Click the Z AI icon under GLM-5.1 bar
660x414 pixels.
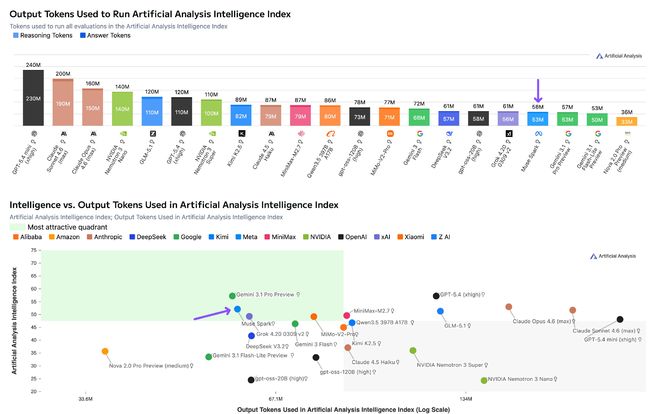pyautogui.click(x=152, y=132)
